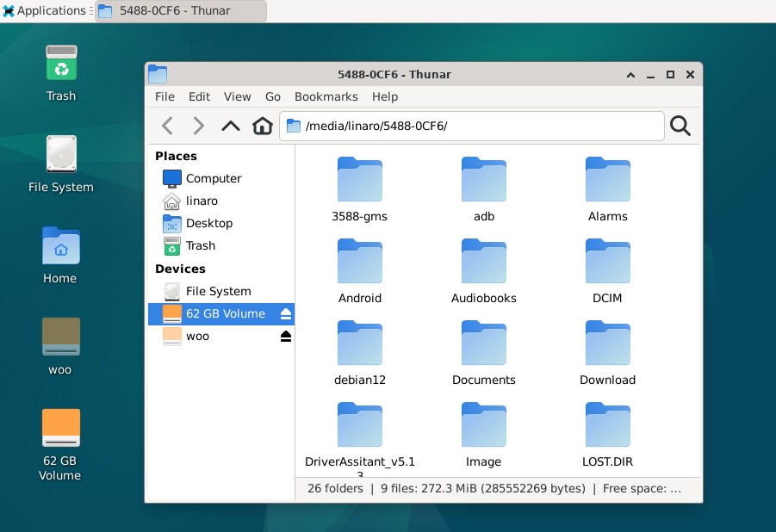Image resolution: width=776 pixels, height=532 pixels.
Task: Open the Trash from the Places sidebar
Action: [199, 245]
